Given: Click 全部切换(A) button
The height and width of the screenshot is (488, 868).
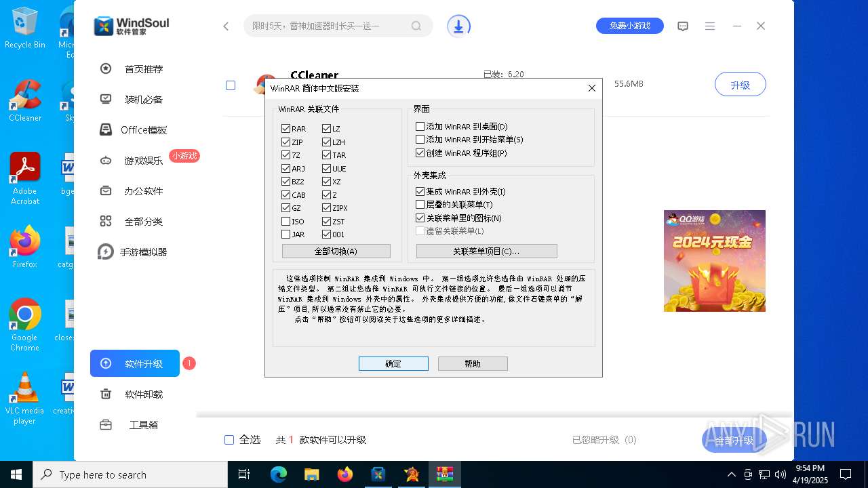Looking at the screenshot, I should pos(336,251).
